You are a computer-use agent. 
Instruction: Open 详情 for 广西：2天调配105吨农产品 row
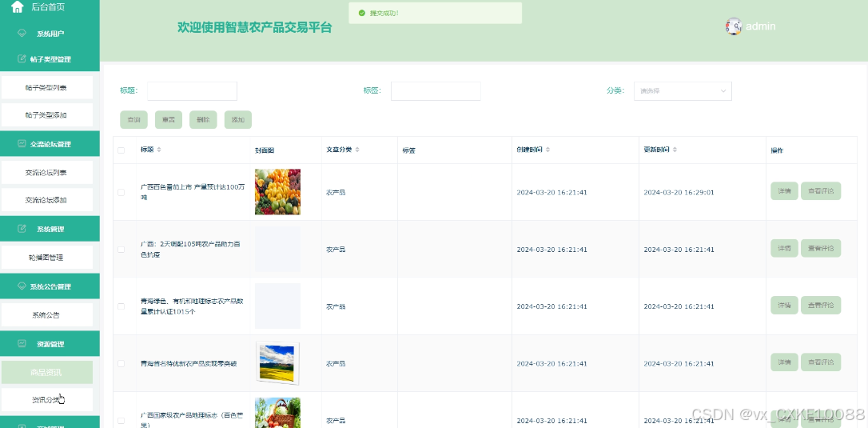pos(784,248)
